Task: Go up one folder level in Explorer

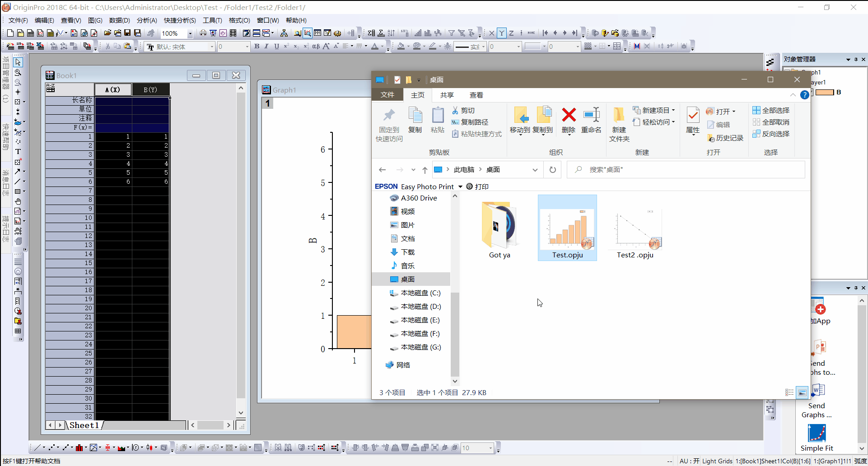Action: [x=425, y=170]
